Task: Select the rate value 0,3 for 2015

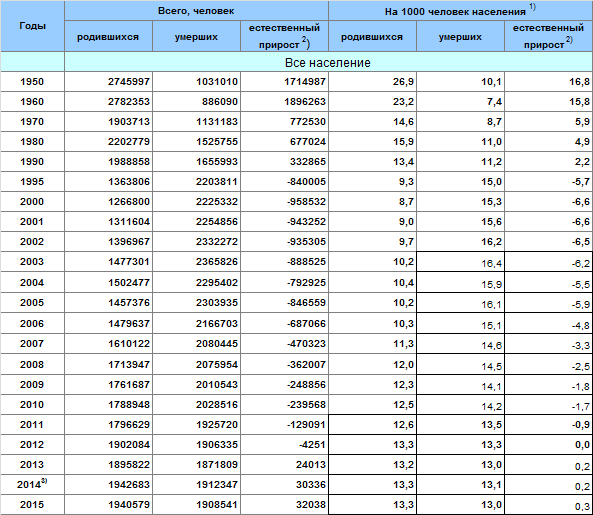Action: point(549,505)
